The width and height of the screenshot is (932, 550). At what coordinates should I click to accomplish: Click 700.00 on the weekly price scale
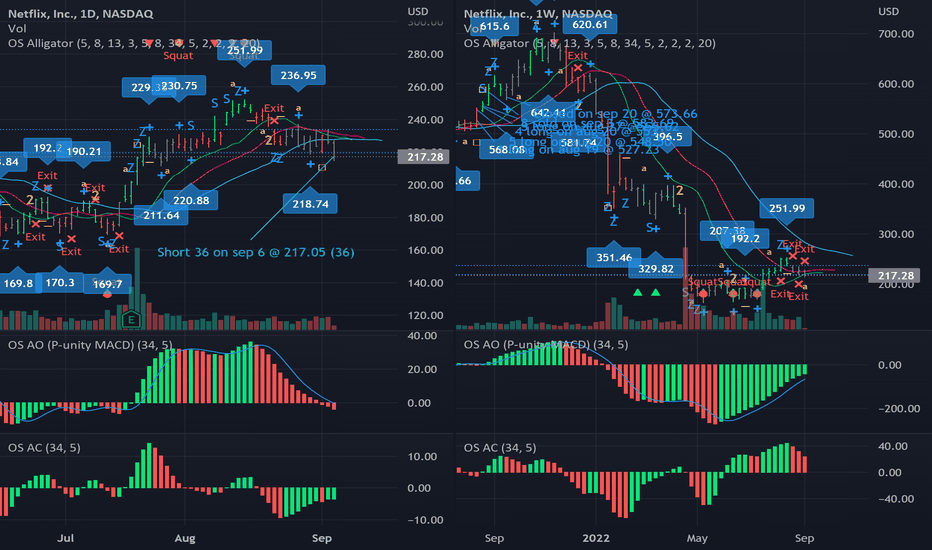(x=896, y=34)
